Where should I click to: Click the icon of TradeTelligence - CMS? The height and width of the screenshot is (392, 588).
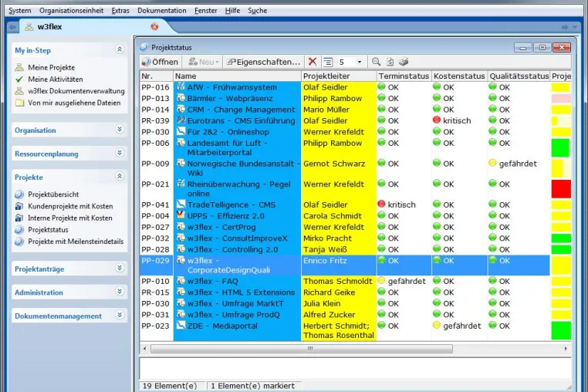coord(181,204)
